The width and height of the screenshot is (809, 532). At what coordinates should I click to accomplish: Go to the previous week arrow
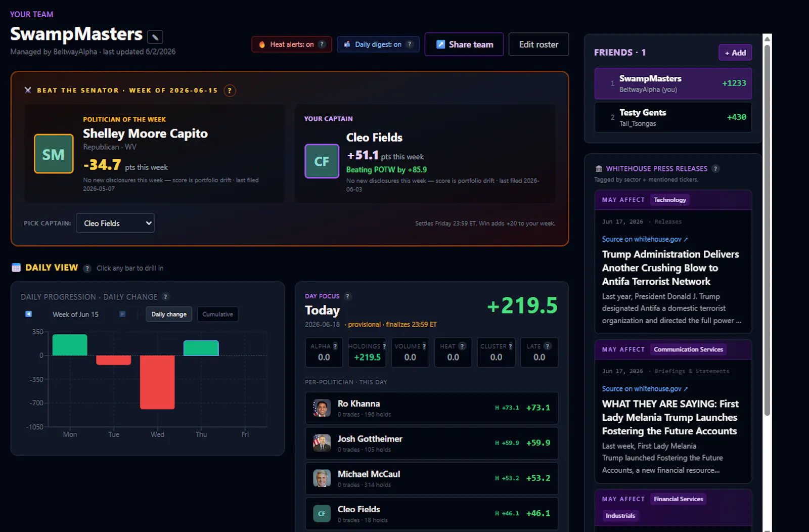click(x=29, y=314)
